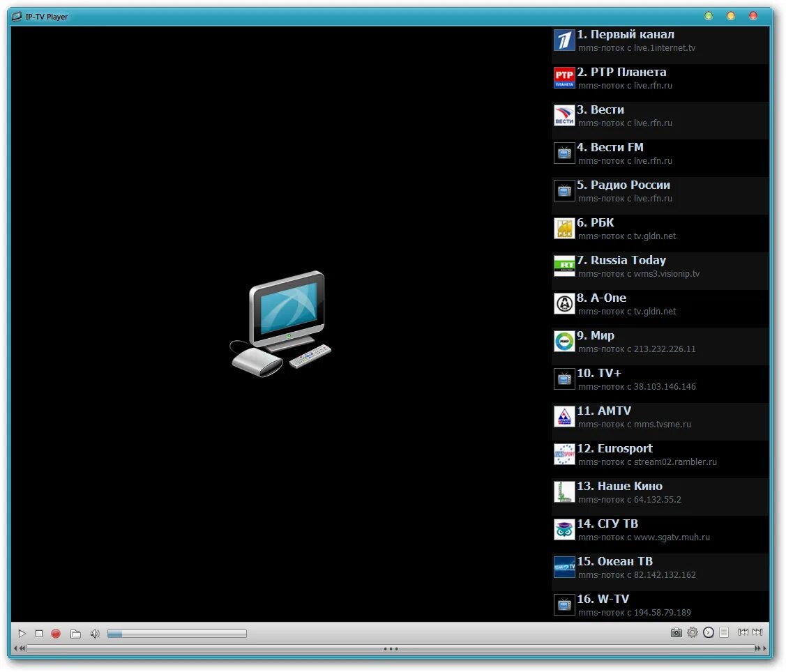This screenshot has width=786, height=672.
Task: Close the window with the red button
Action: click(753, 16)
